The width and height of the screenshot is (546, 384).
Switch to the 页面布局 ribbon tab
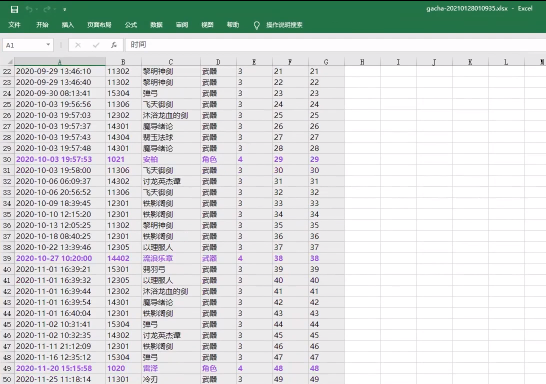point(99,25)
